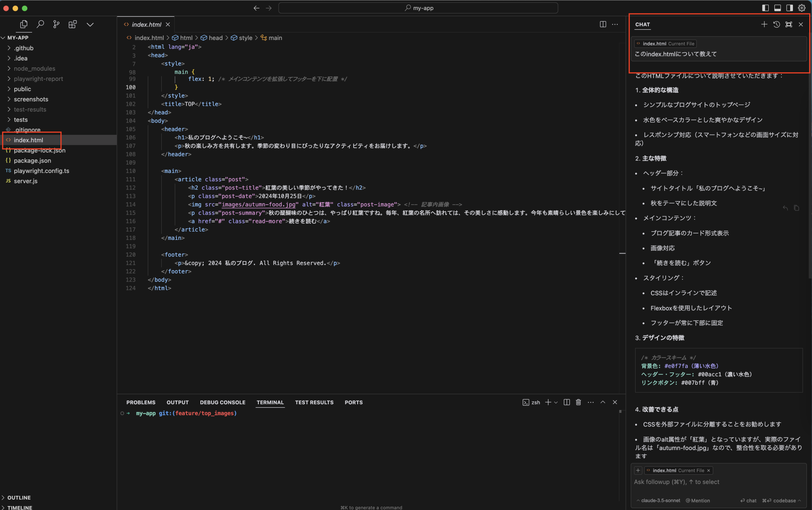812x510 pixels.
Task: Collapse the MY-APP explorer section
Action: [18, 38]
